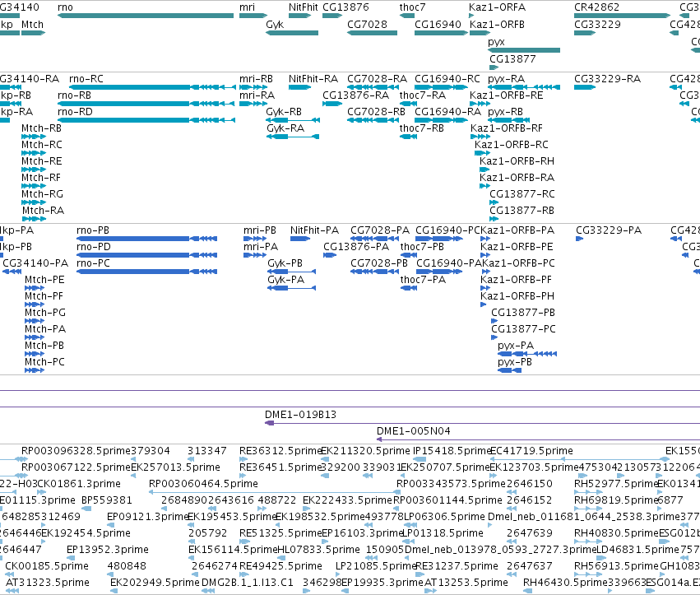Open the Kaz1-ORFA gene label
Viewport: 700px width, 595px height.
pos(497,7)
